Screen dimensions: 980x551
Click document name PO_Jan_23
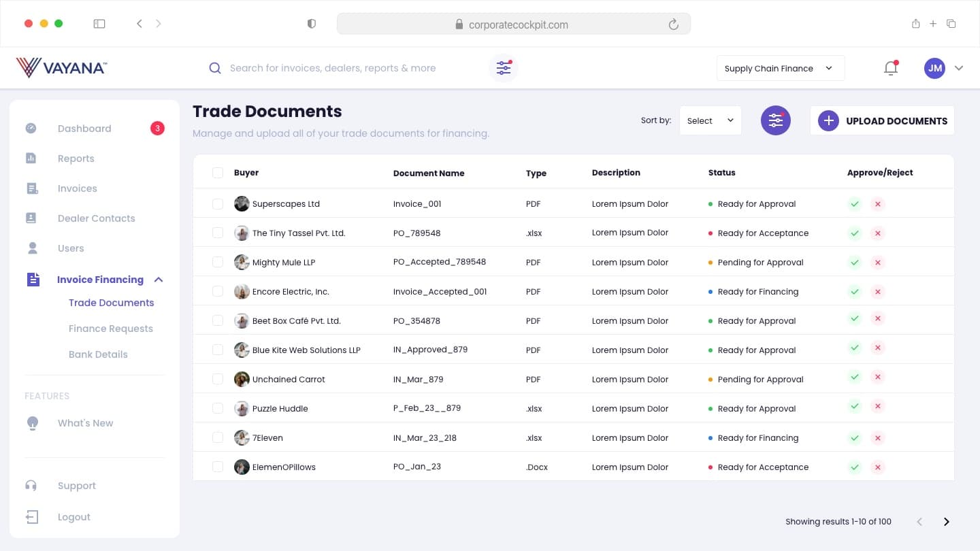[417, 467]
